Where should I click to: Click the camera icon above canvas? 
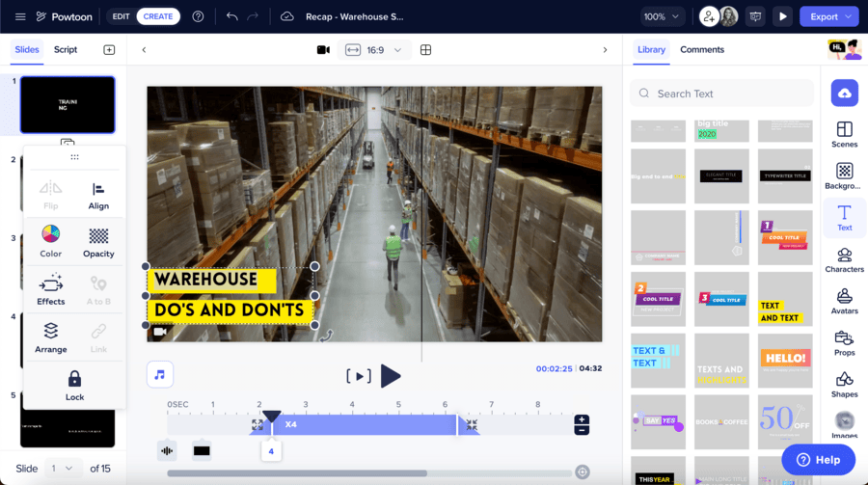pos(323,50)
